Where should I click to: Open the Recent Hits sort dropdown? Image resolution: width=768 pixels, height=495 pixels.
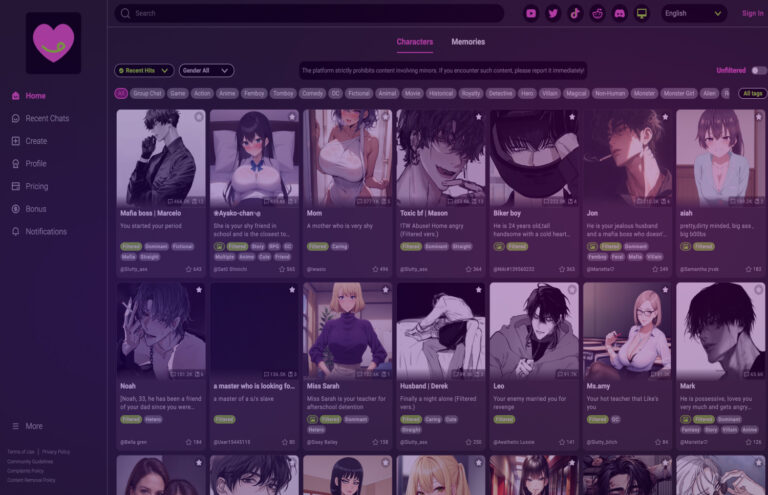(144, 71)
